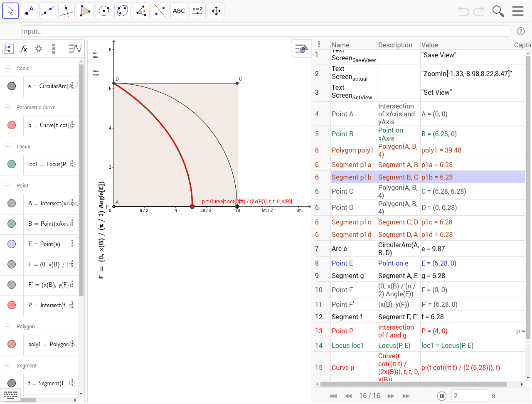Screen dimensions: 532x404
Task: Toggle auxiliary objects fx icon
Action: pos(24,49)
